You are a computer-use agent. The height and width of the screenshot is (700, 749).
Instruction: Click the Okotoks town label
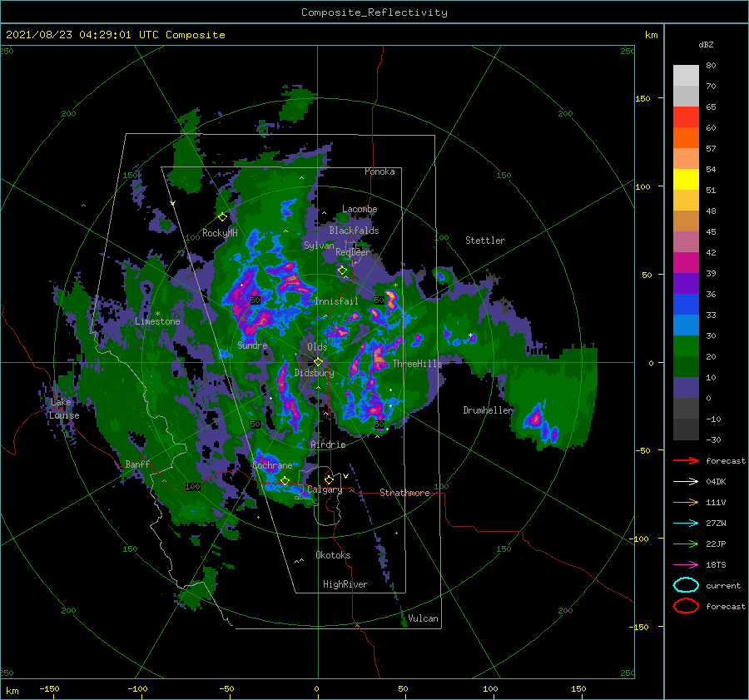coord(333,555)
